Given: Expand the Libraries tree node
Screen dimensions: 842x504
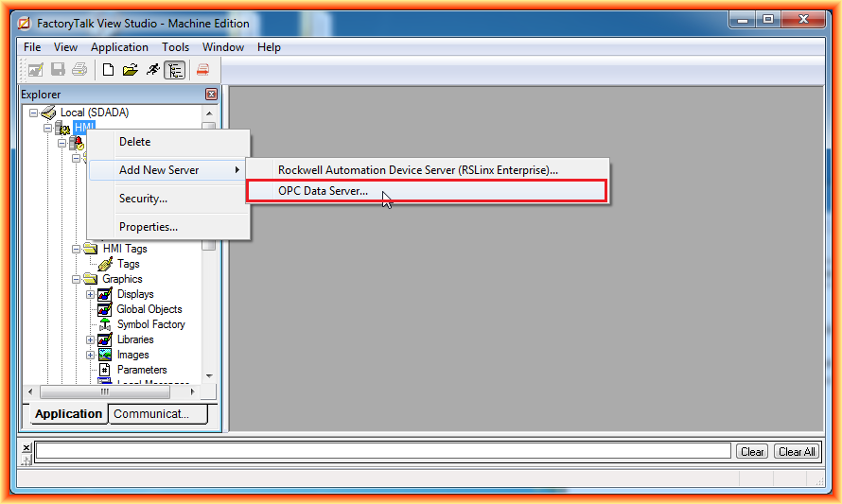Looking at the screenshot, I should pyautogui.click(x=91, y=339).
